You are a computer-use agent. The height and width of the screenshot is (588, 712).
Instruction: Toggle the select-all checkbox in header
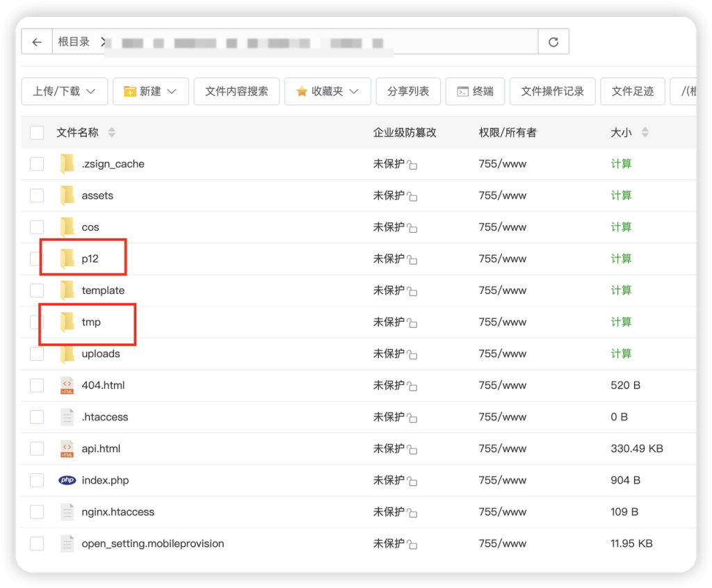[37, 132]
